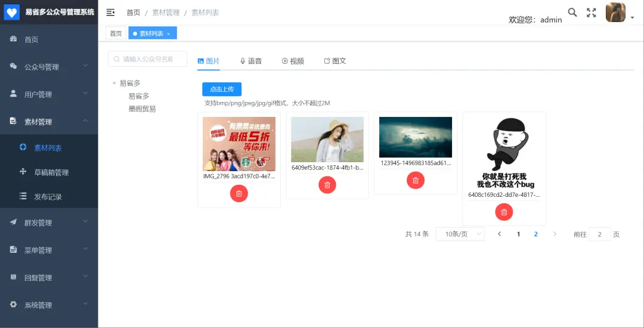Expand 群发管理 sidebar menu
644x328 pixels.
(49, 223)
